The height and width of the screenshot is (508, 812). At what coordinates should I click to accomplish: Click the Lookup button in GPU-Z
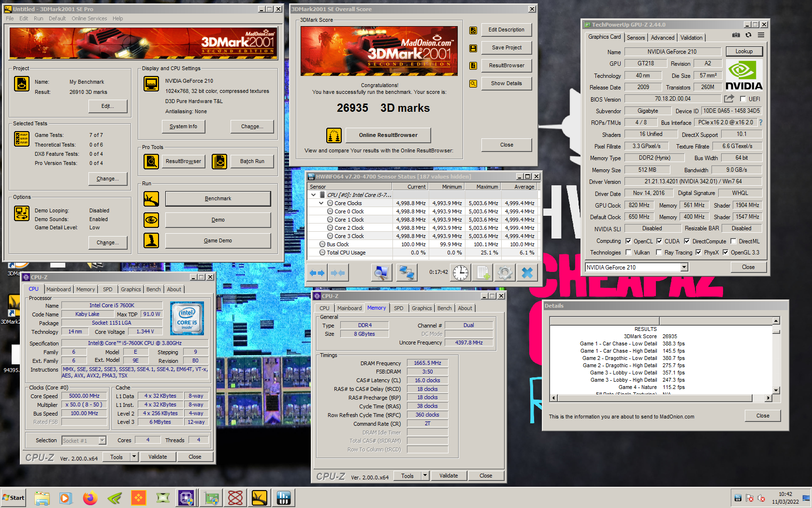coord(744,51)
